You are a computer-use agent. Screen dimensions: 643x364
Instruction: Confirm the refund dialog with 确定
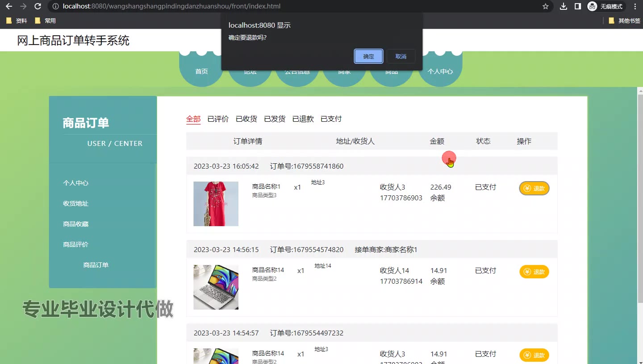368,56
